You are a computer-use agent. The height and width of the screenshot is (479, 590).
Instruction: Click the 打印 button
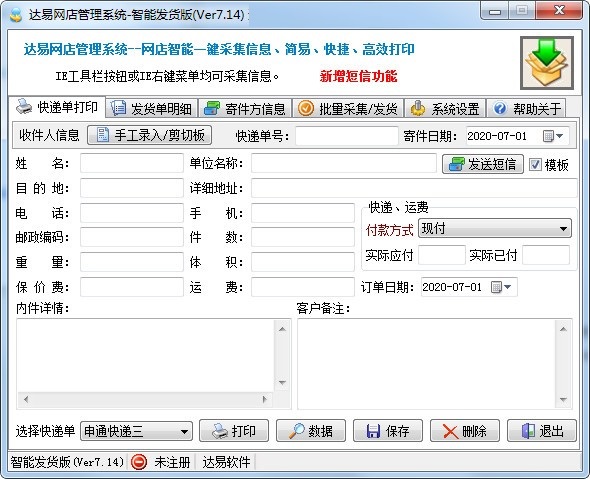click(234, 430)
